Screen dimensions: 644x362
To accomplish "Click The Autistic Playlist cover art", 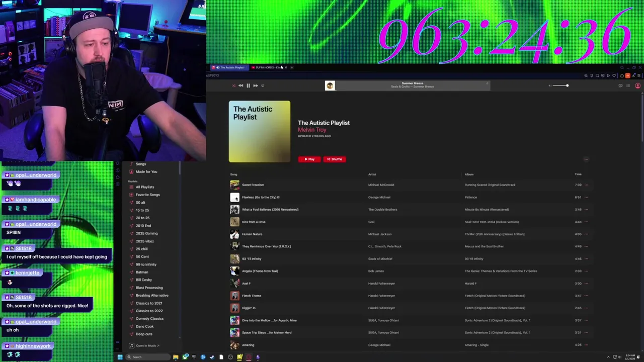I will pyautogui.click(x=260, y=132).
